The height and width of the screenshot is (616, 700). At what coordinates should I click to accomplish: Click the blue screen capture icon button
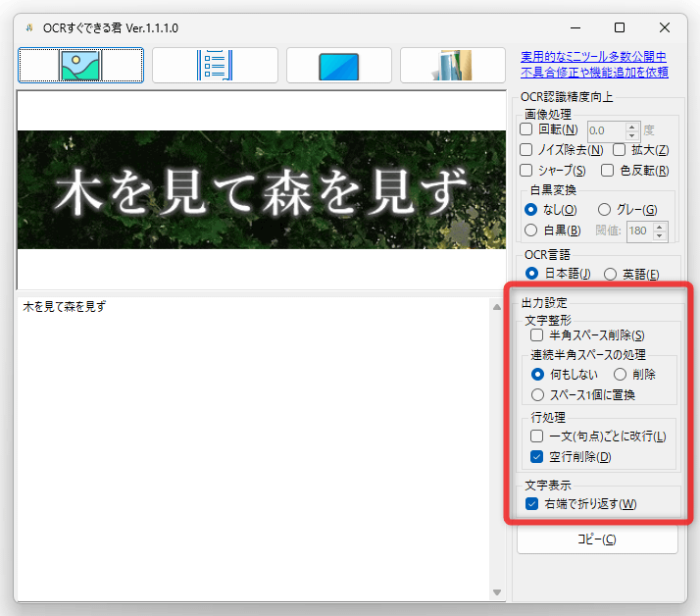[339, 66]
